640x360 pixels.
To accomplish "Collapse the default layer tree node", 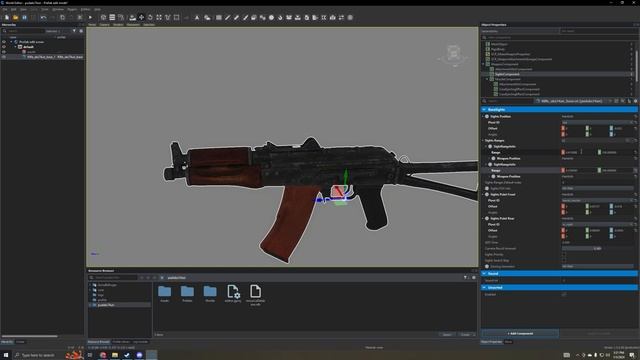I will tap(16, 47).
